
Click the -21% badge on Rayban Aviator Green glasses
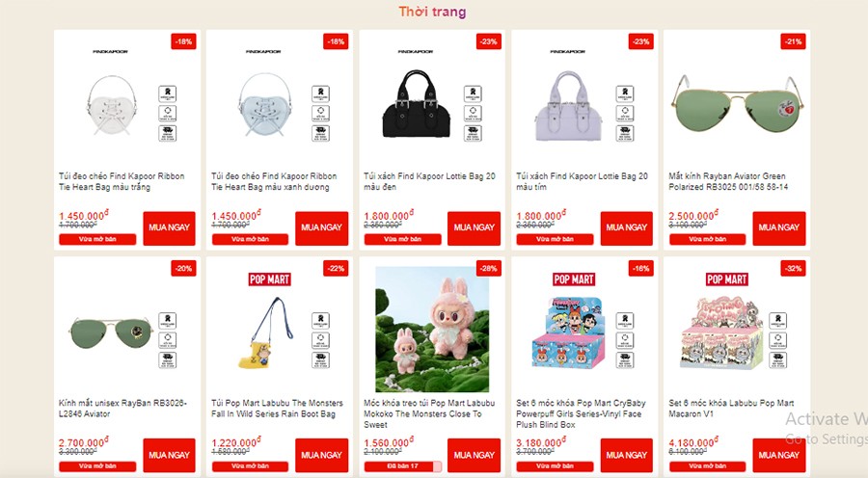(x=793, y=41)
